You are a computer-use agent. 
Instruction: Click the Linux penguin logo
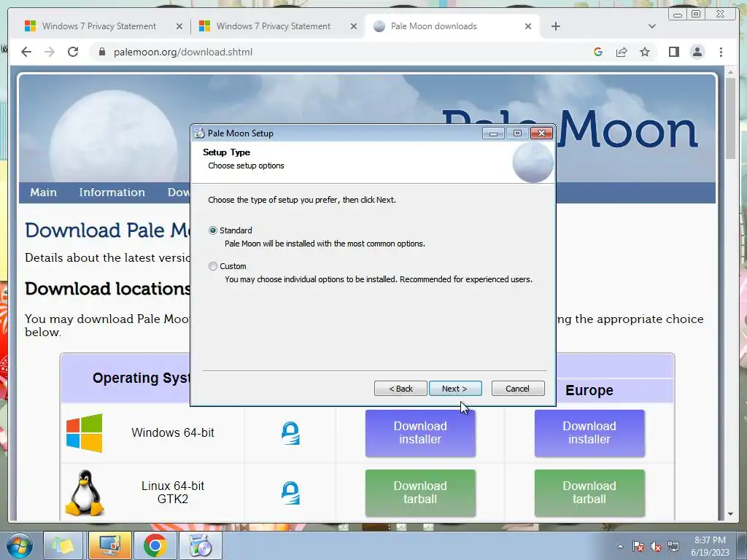click(85, 493)
